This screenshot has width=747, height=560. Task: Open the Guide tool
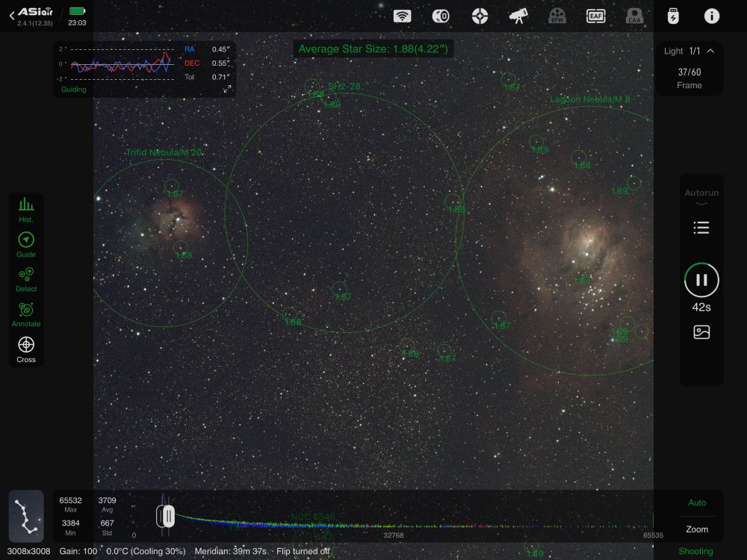click(x=26, y=245)
